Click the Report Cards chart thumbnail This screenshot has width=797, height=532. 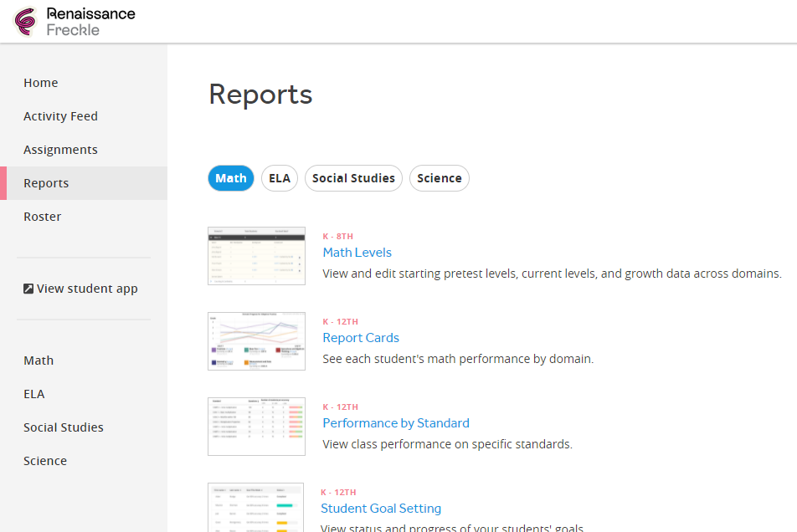point(257,341)
